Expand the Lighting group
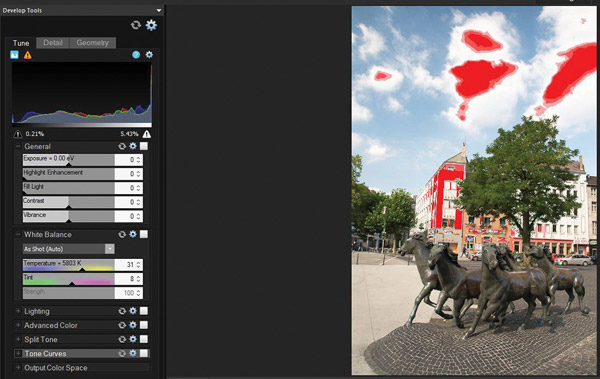Screen dimensions: 600x379 click(18, 311)
